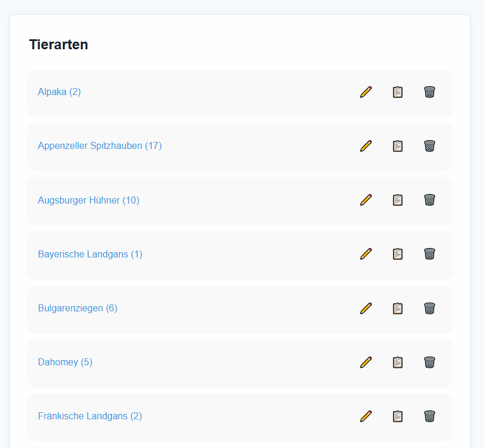Screen dimensions: 484x448
Task: Open clipboard notes for Appenzeller Spitzhauben
Action: [398, 146]
